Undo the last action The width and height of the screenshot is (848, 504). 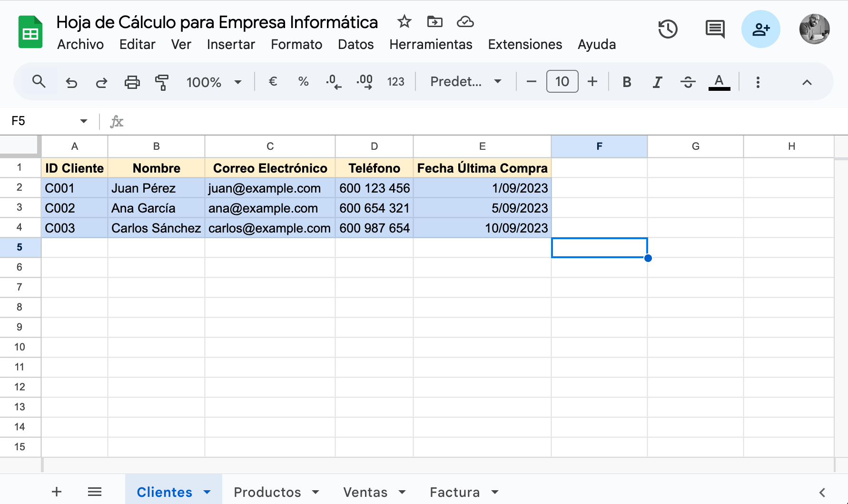(71, 82)
